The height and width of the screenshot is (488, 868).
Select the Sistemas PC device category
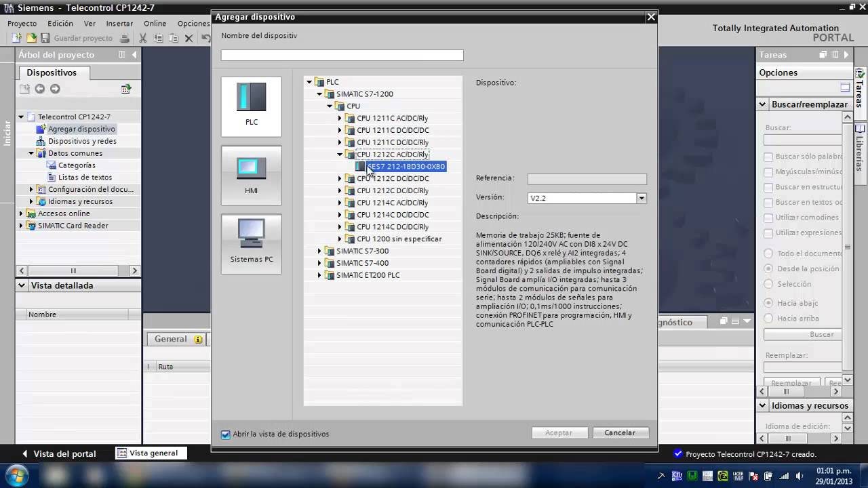click(251, 244)
